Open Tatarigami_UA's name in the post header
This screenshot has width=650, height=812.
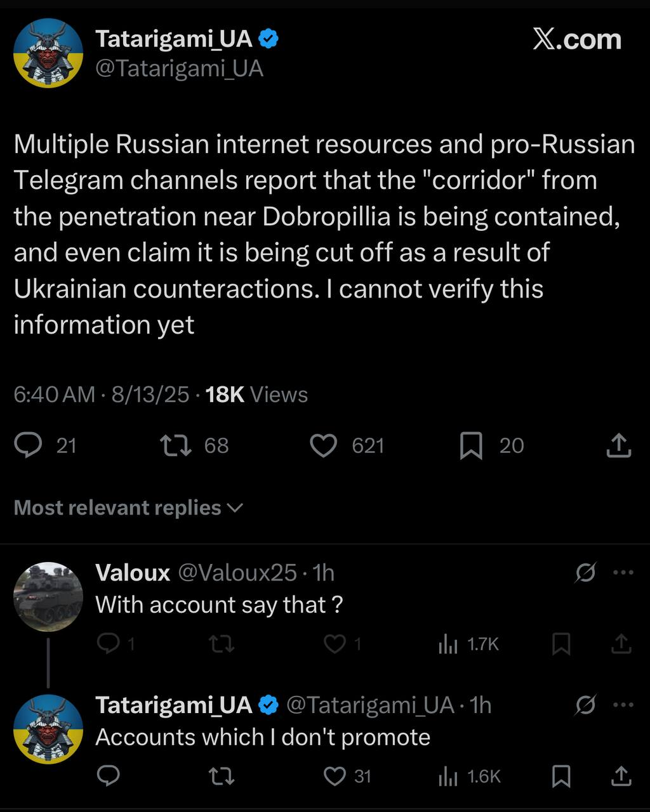pyautogui.click(x=174, y=39)
